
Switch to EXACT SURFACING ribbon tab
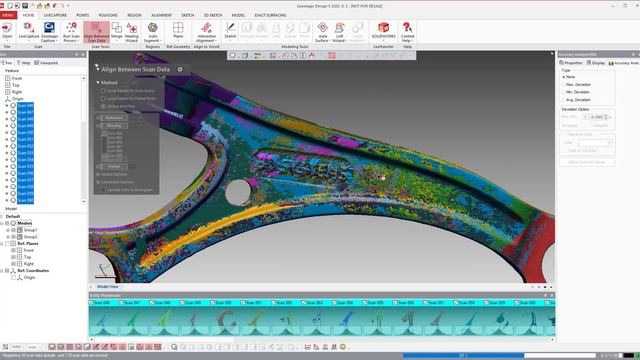pos(271,15)
